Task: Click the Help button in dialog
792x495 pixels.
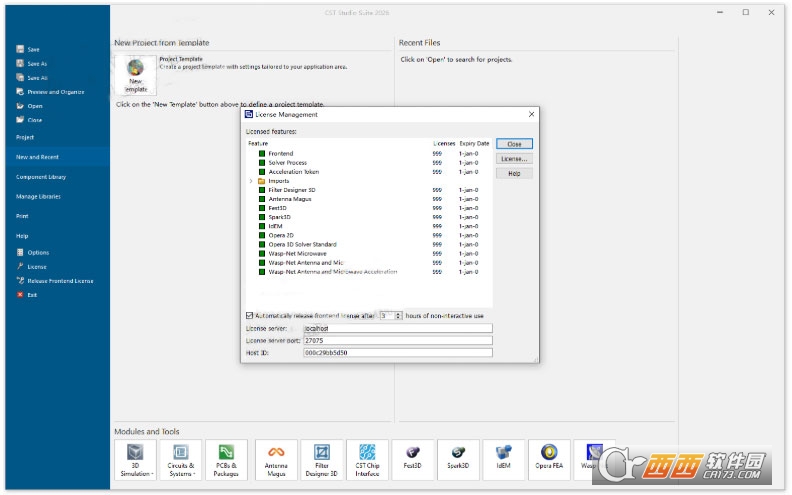Action: pos(514,173)
